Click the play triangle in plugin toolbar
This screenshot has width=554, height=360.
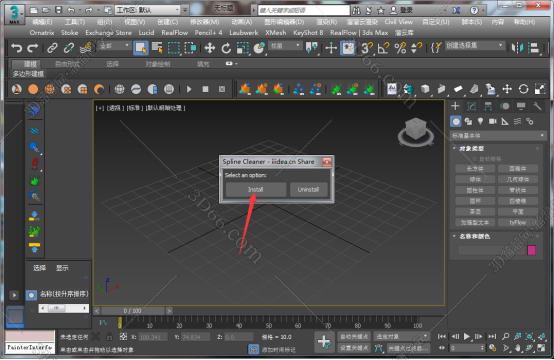189,89
